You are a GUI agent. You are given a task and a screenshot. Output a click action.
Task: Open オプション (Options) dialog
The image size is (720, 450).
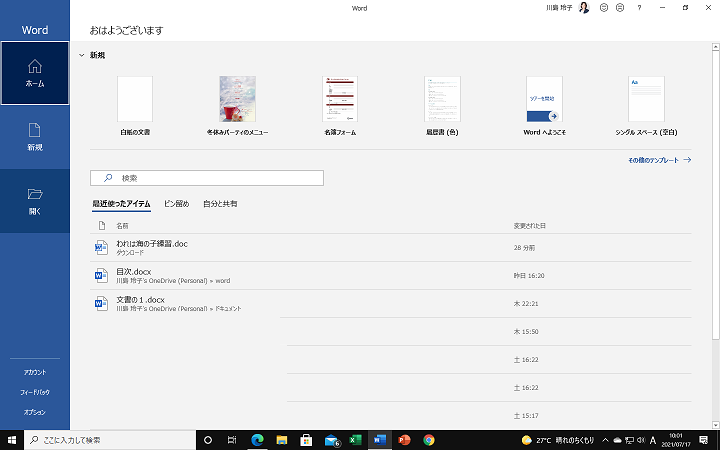[35, 412]
